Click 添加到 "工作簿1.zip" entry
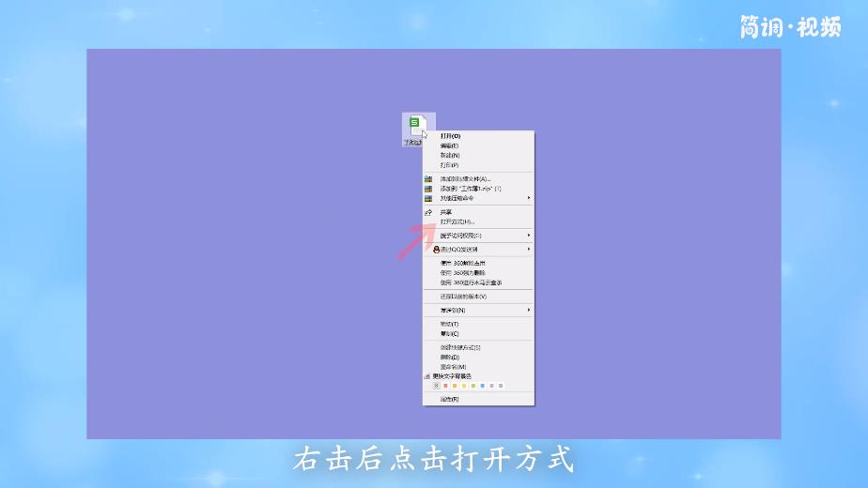The image size is (868, 488). tap(478, 189)
